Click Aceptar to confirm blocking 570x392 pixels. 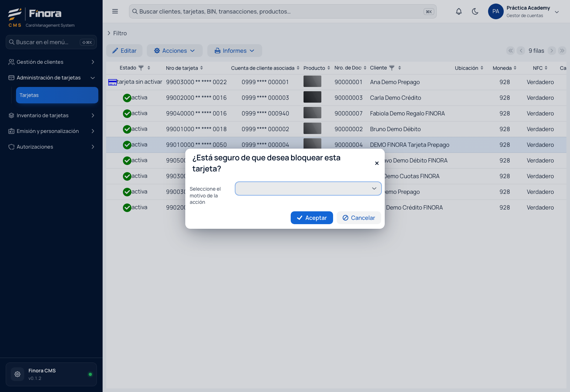(312, 218)
